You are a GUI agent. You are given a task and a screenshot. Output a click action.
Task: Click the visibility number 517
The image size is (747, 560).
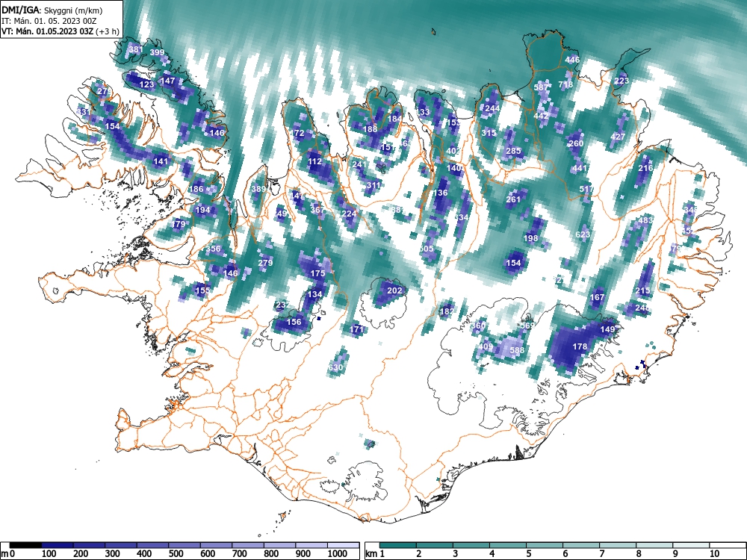click(x=586, y=189)
